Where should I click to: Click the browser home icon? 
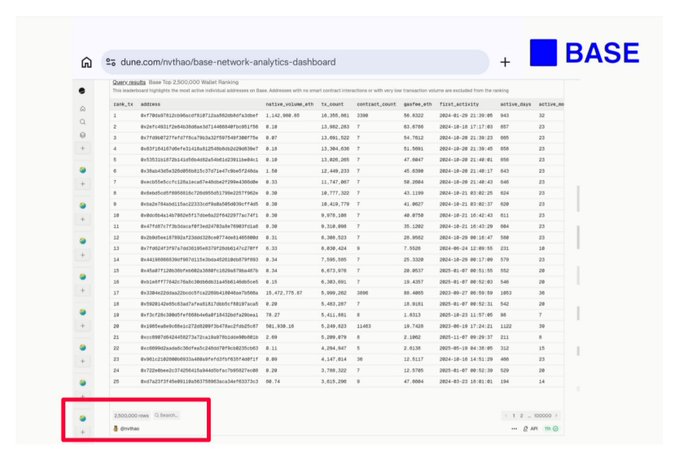point(87,62)
